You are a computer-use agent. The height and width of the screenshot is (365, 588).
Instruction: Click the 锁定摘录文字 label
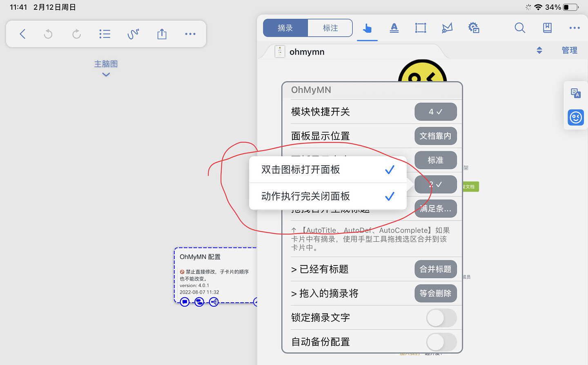coord(321,318)
